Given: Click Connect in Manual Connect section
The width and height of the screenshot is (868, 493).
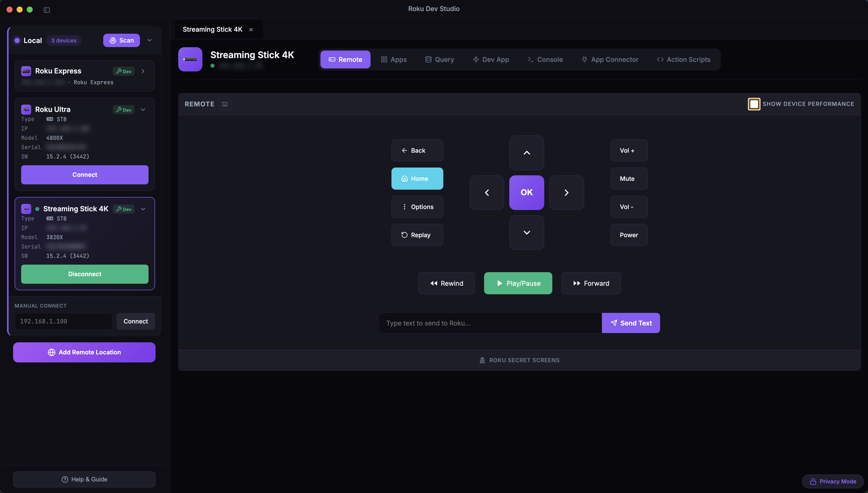Looking at the screenshot, I should 135,321.
